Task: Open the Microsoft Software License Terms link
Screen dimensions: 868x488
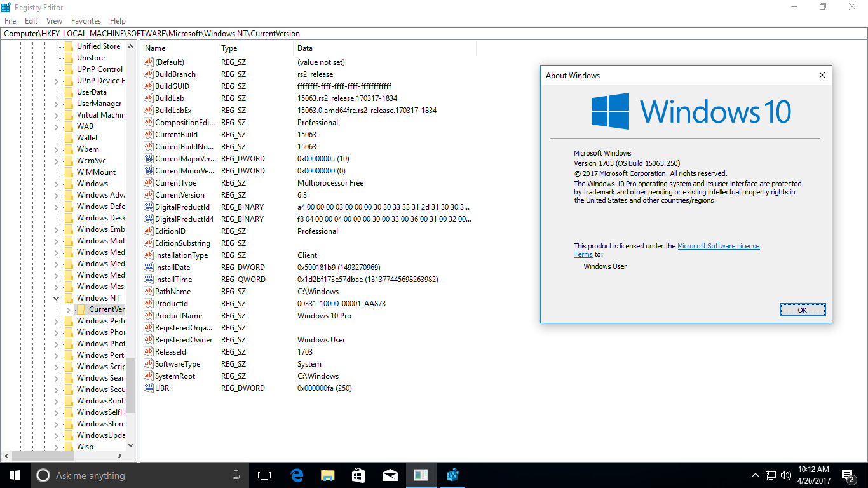Action: coord(719,246)
